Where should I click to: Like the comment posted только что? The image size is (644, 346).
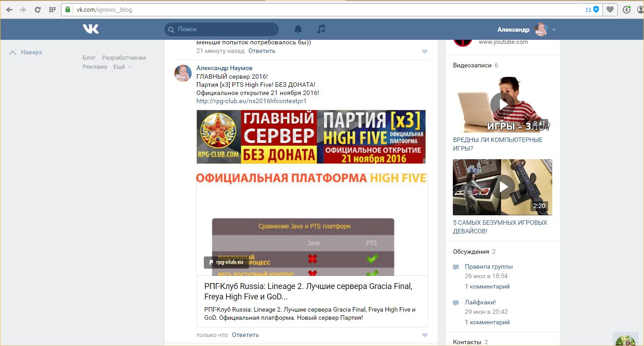point(425,335)
